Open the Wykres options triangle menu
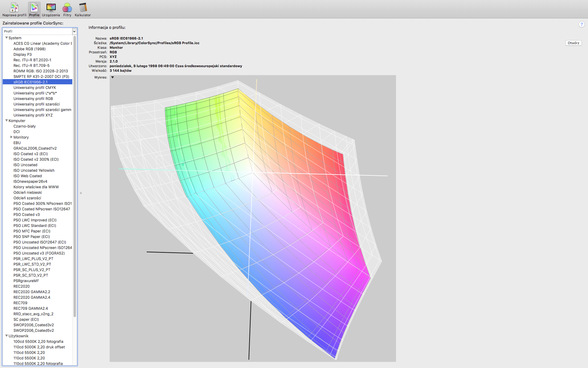Viewport: 588px width, 368px height. point(112,77)
